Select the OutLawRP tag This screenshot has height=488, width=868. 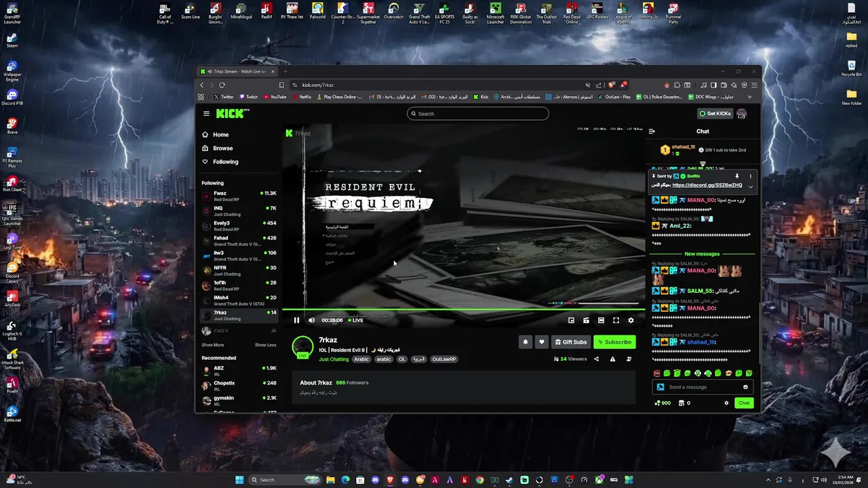point(444,359)
